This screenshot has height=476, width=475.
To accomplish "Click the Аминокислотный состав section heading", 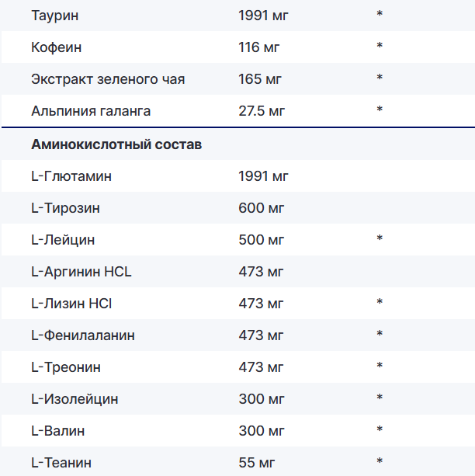I will click(116, 145).
